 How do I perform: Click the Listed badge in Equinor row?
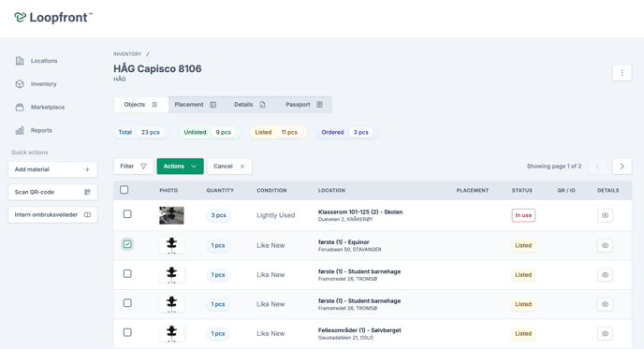[x=523, y=245]
